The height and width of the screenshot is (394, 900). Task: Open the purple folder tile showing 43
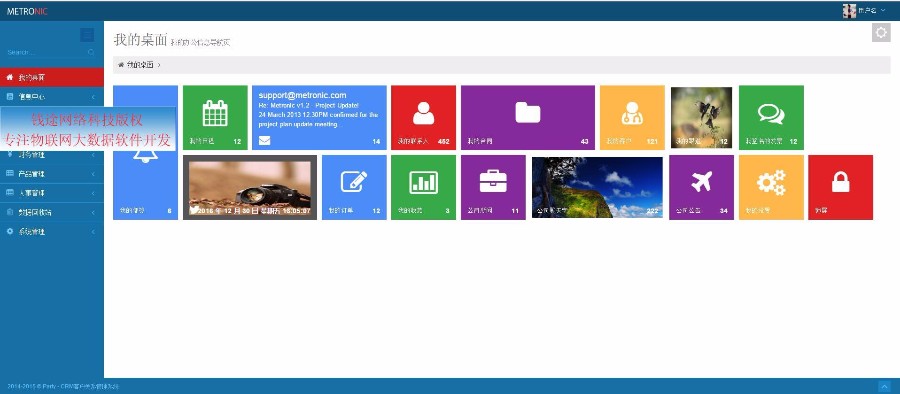coord(528,117)
